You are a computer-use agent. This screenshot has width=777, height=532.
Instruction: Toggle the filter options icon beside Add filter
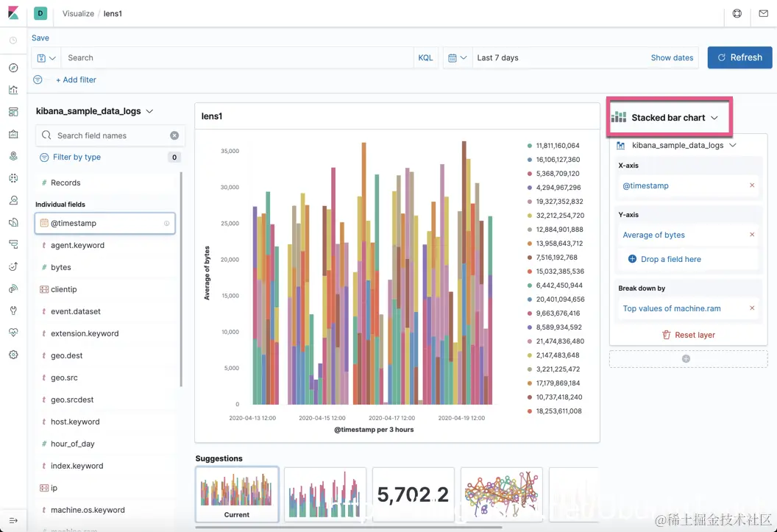coord(38,79)
